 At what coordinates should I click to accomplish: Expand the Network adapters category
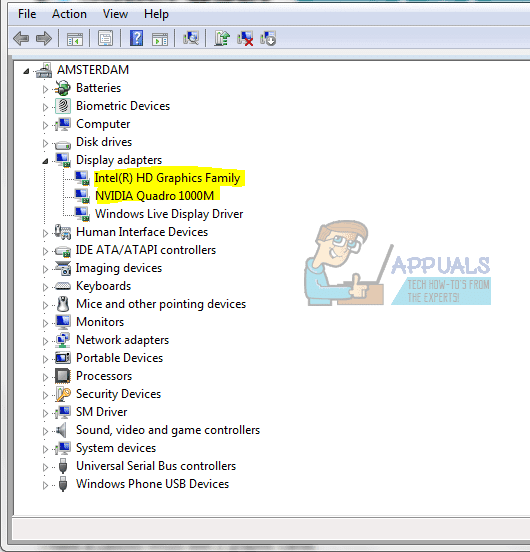click(45, 341)
